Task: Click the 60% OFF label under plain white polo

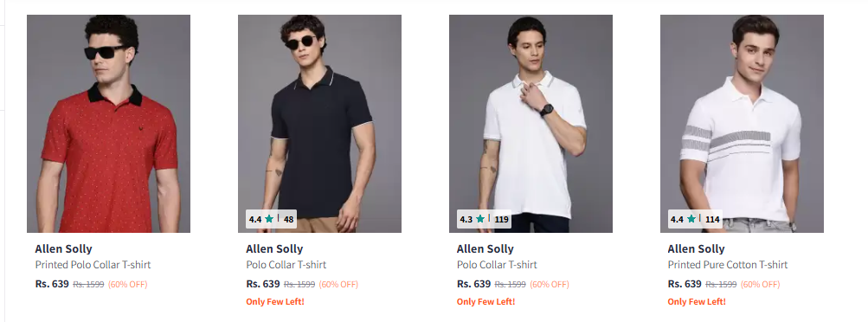Action: (550, 285)
